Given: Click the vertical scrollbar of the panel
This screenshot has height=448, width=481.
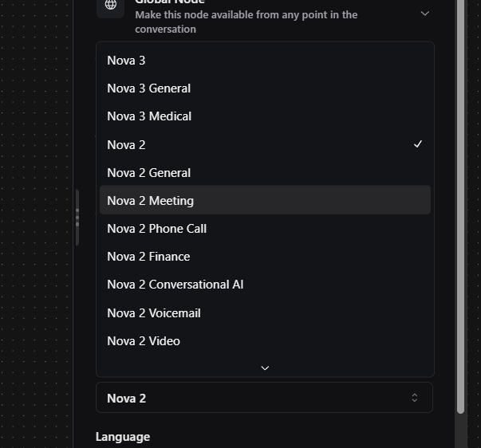Looking at the screenshot, I should 460,207.
